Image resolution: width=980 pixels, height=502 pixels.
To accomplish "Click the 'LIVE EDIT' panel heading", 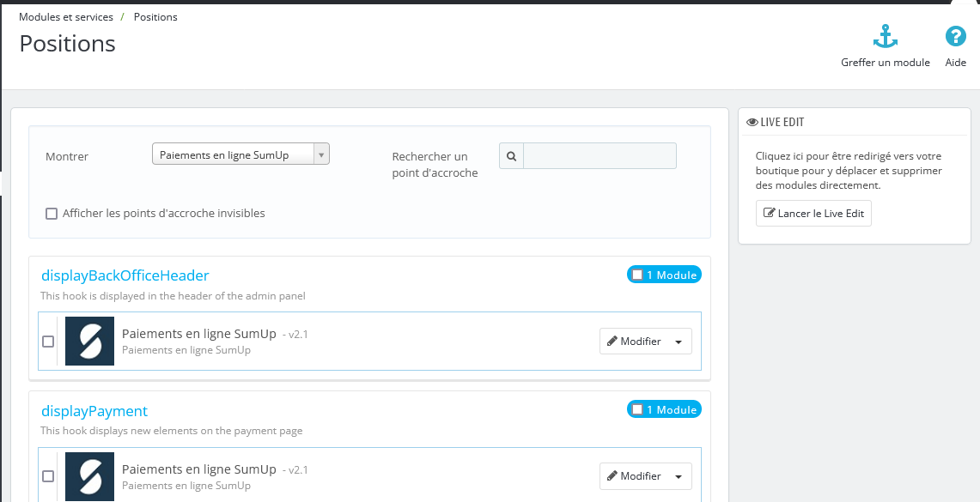I will coord(782,123).
